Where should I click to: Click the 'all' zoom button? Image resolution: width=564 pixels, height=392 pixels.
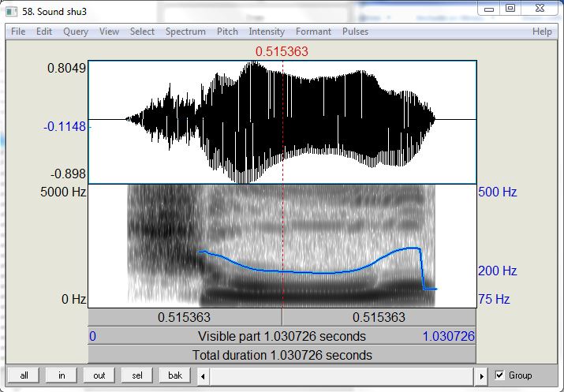(x=24, y=375)
